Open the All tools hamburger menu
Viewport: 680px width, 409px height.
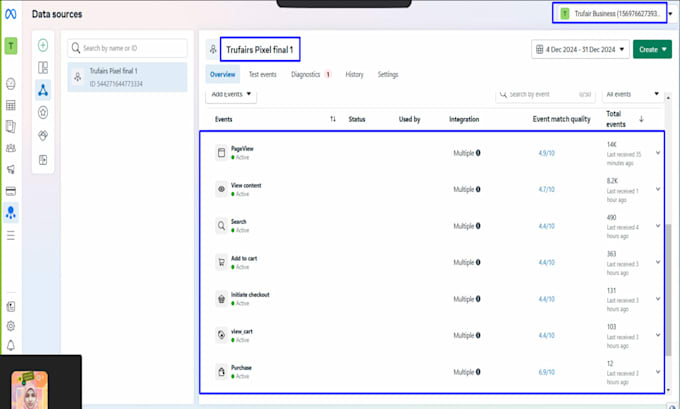click(x=11, y=236)
